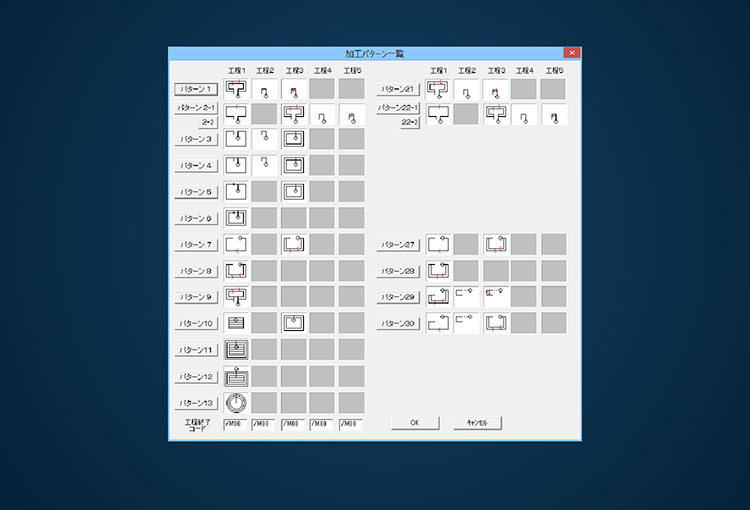Select the パターン10 工程3 diagram icon
This screenshot has height=510, width=750.
pos(294,323)
